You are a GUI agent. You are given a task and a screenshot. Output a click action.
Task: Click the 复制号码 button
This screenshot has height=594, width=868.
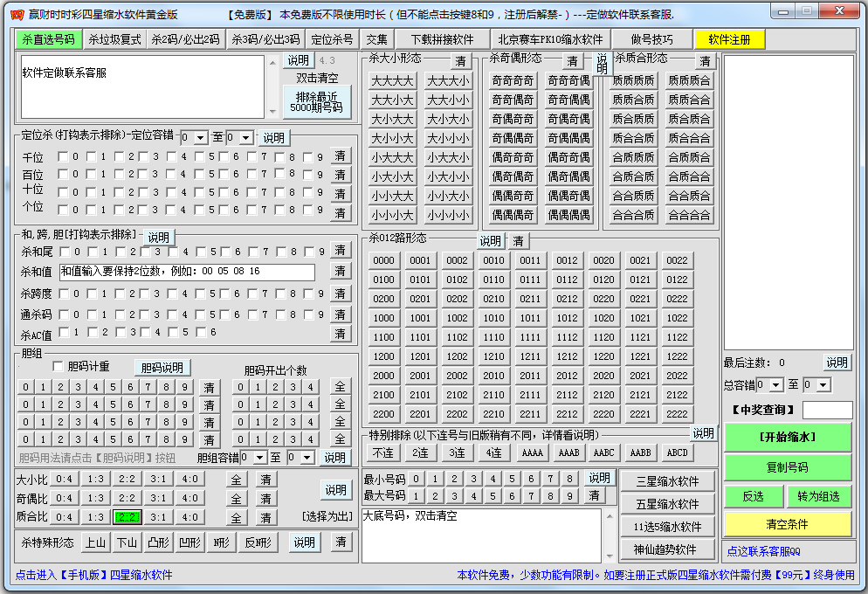(x=787, y=467)
